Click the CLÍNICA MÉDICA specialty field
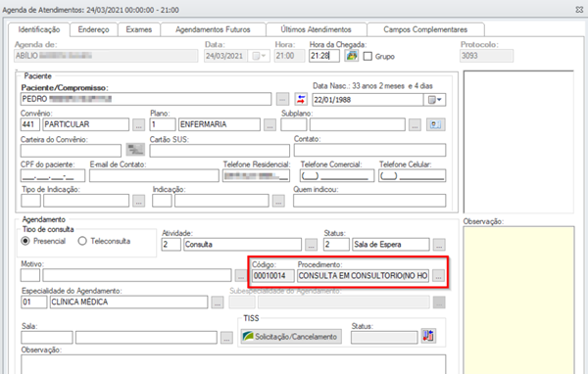This screenshot has height=374, width=588. click(128, 303)
